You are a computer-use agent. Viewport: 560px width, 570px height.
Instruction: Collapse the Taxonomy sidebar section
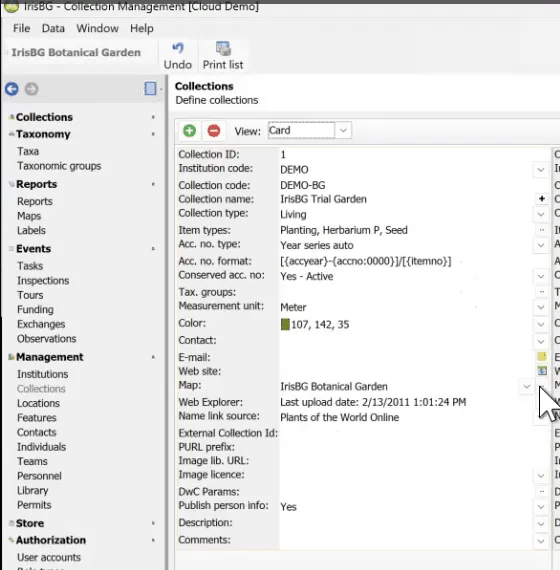click(x=153, y=134)
